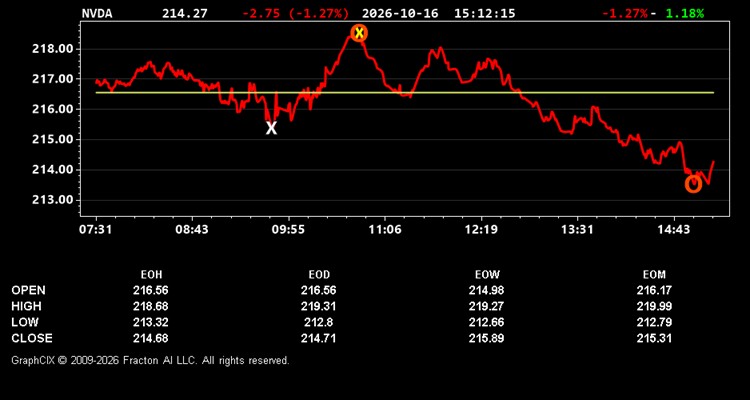Click the EOH OPEN value 216.56

click(x=151, y=290)
